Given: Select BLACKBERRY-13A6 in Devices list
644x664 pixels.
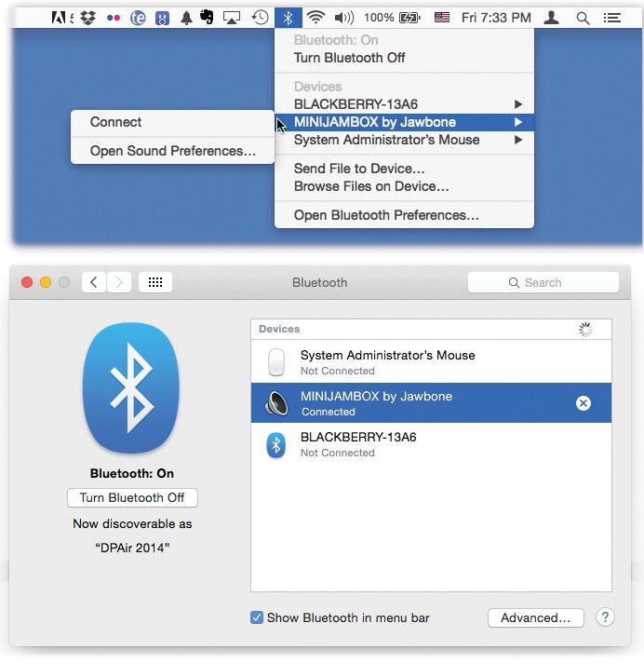Looking at the screenshot, I should click(x=431, y=444).
